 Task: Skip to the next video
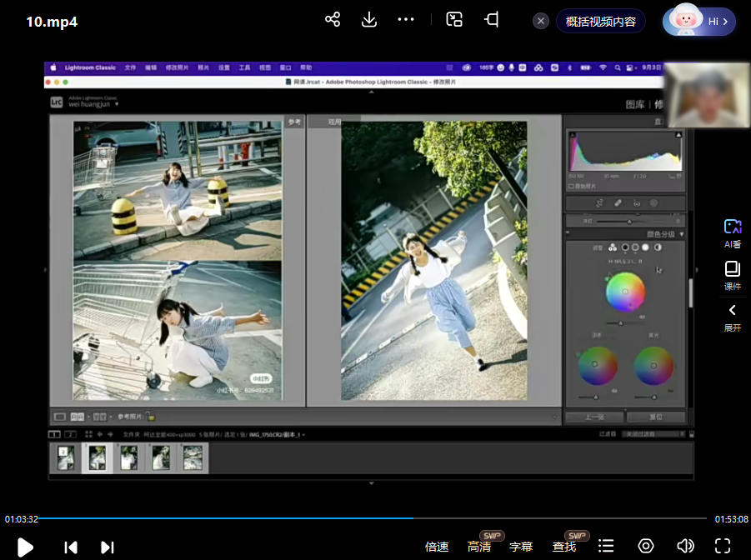click(108, 547)
